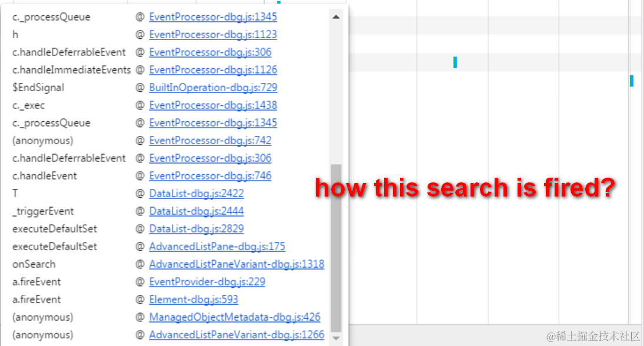The height and width of the screenshot is (346, 644).
Task: Open the DataList-dbg.js:2422 link
Action: (196, 194)
